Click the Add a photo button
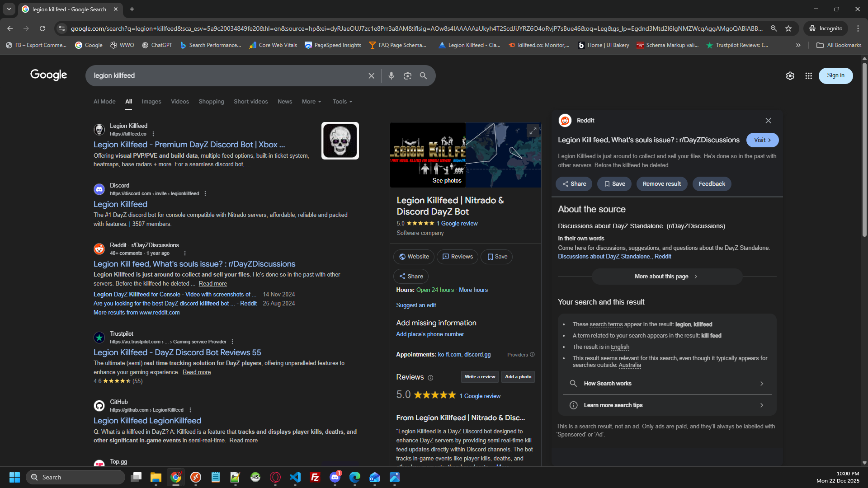This screenshot has width=868, height=488. coord(518,377)
